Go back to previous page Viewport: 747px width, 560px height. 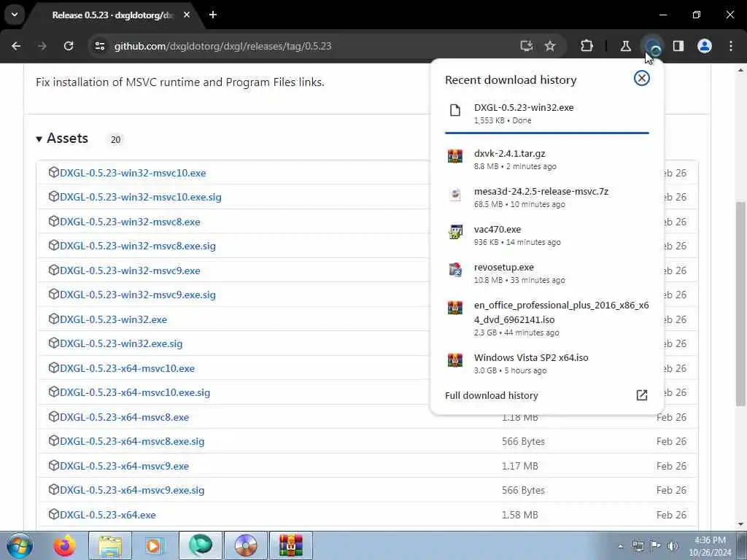(x=16, y=46)
